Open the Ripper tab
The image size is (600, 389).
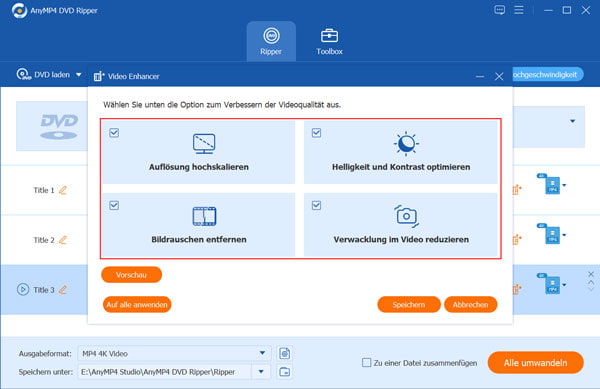coord(271,41)
